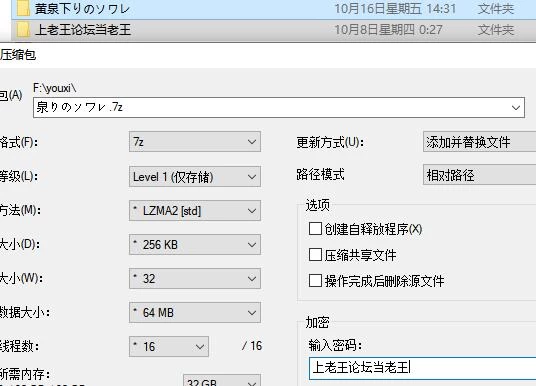Open the 添加并替换文件 update mode dropdown
Viewport: 536px width, 386px height.
coord(480,142)
